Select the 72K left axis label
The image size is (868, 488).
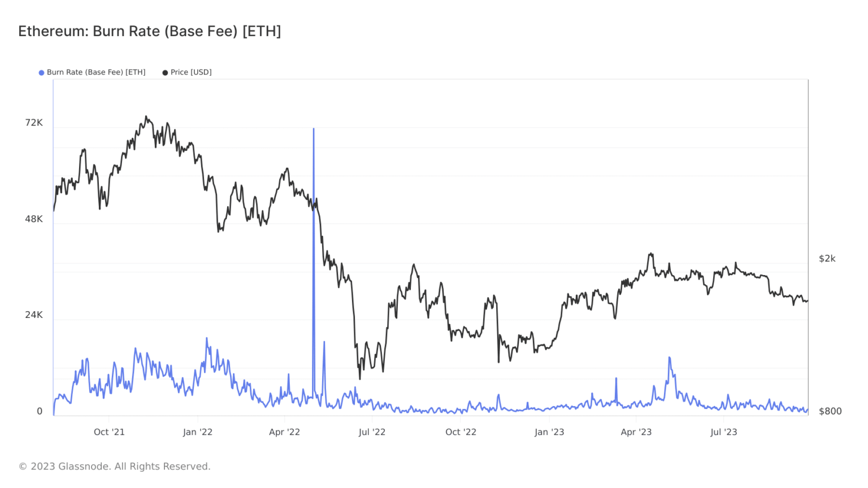point(34,123)
